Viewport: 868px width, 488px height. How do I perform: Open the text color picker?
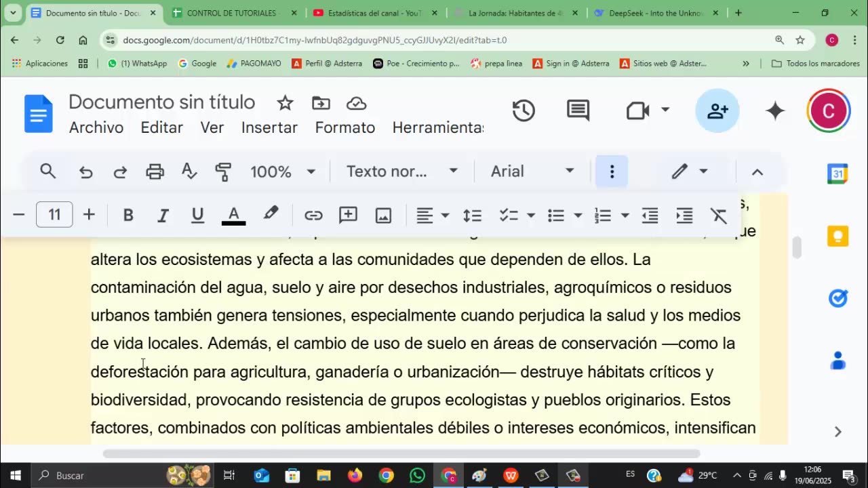point(233,216)
